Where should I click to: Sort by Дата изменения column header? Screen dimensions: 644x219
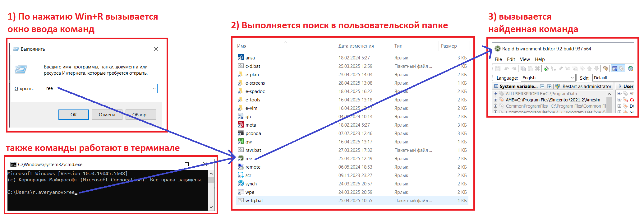[x=356, y=46]
